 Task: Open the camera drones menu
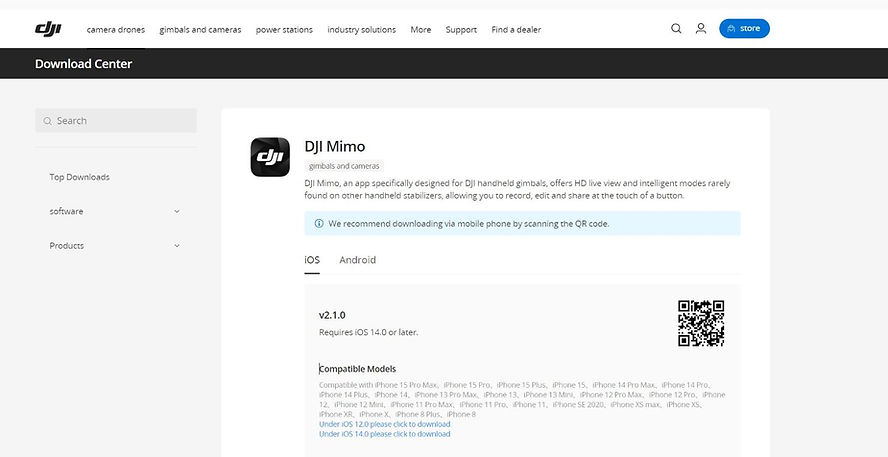[x=116, y=29]
